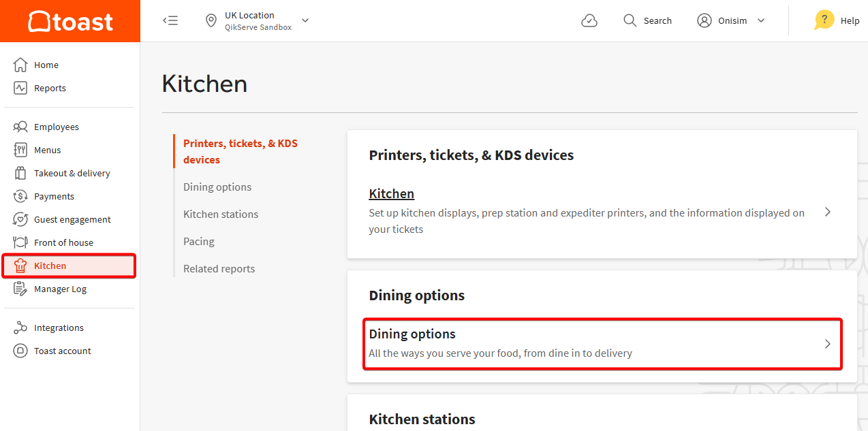Open the Kitchen setup link
This screenshot has height=431, width=868.
click(391, 193)
